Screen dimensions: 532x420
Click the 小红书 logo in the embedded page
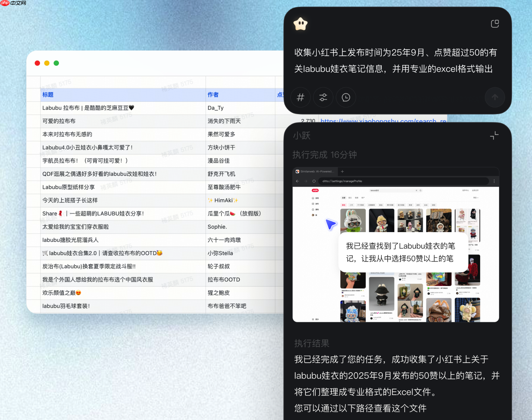pos(315,190)
